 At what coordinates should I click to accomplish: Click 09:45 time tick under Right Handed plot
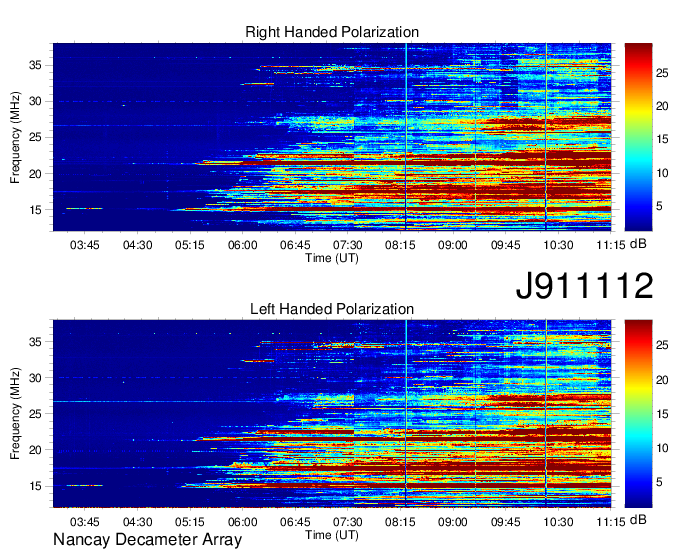[x=506, y=245]
